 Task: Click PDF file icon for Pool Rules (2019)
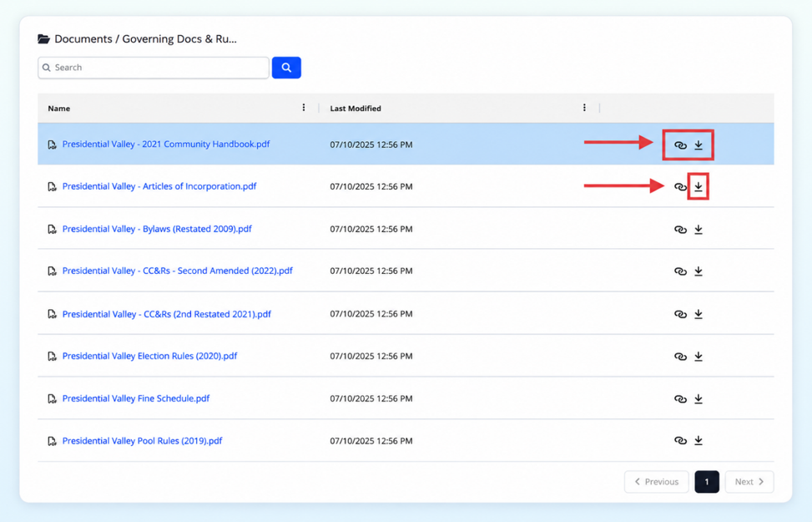point(52,441)
